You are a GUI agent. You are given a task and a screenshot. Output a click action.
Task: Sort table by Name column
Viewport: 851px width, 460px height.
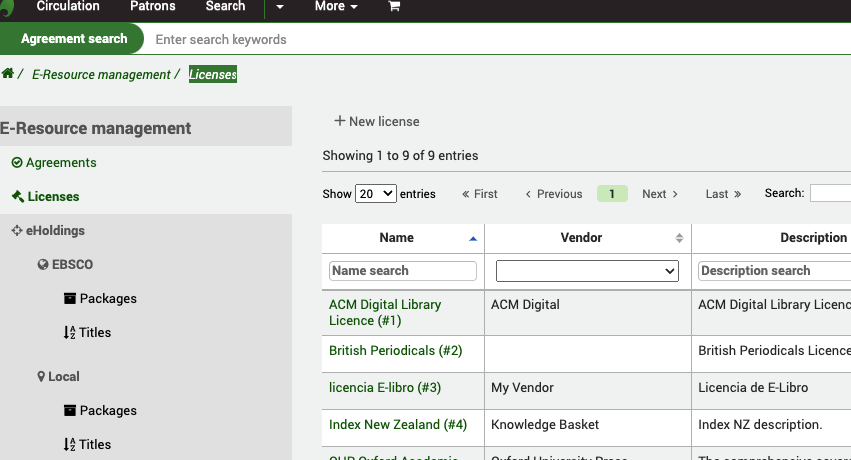[397, 238]
